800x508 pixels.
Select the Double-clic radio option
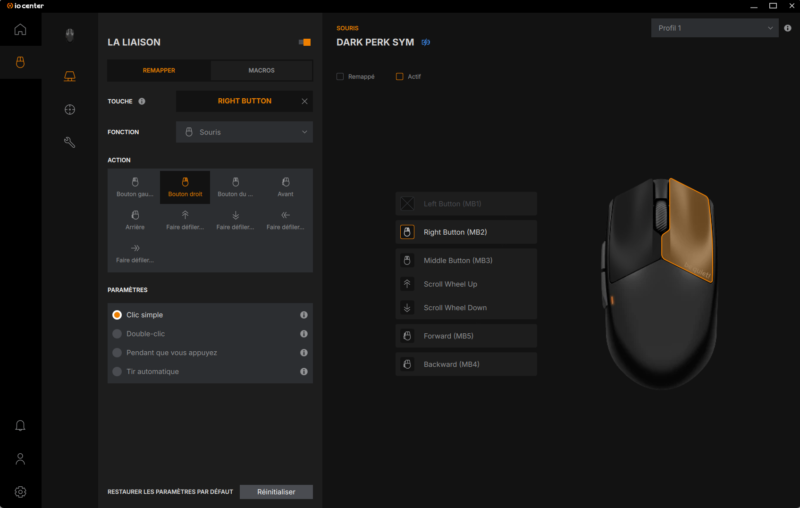[x=118, y=334]
